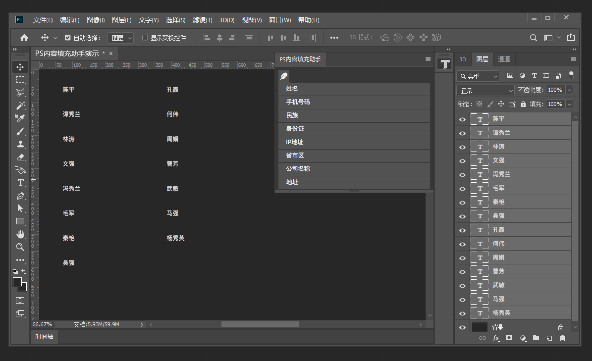Open the layer blend mode dropdown (正常)
This screenshot has height=361, width=592.
(486, 91)
